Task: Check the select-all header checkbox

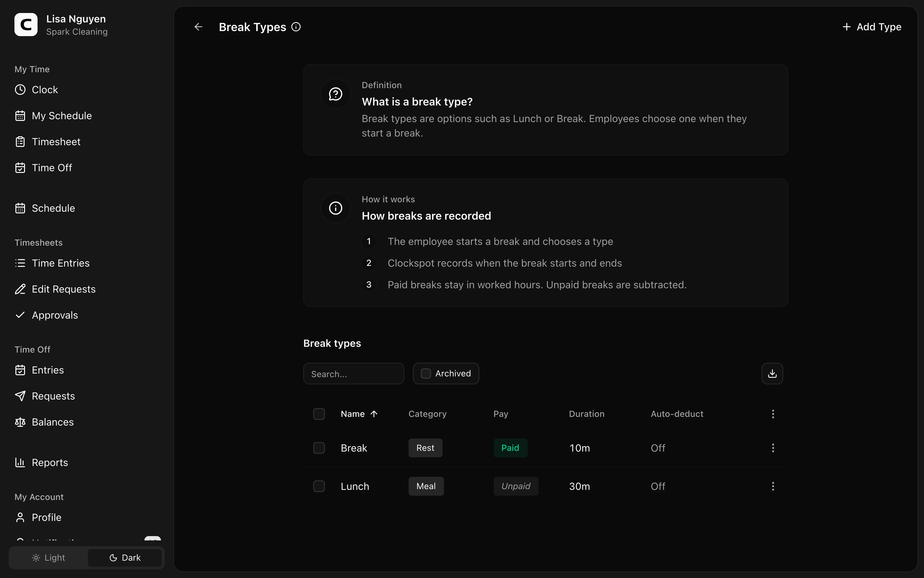Action: coord(319,414)
